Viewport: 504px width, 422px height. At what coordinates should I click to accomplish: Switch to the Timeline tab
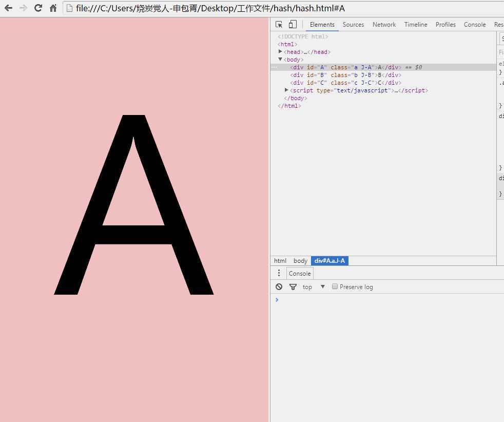point(416,25)
